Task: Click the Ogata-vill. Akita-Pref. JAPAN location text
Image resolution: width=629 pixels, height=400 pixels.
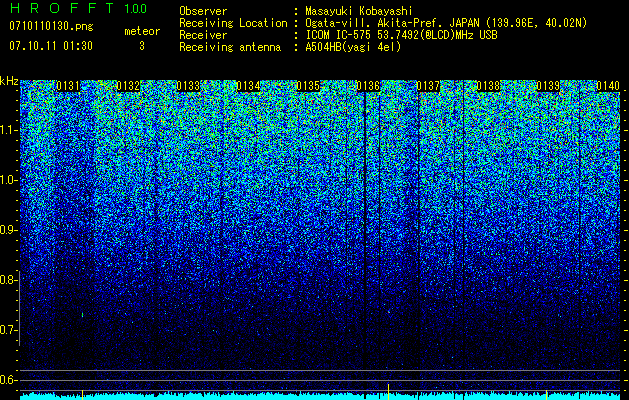Action: point(446,24)
